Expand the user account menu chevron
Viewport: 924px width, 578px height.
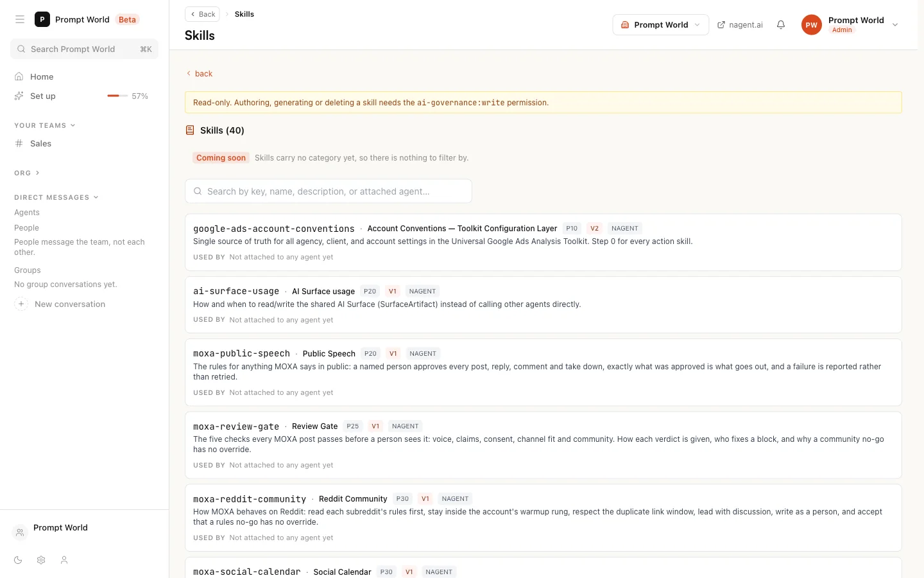(895, 25)
